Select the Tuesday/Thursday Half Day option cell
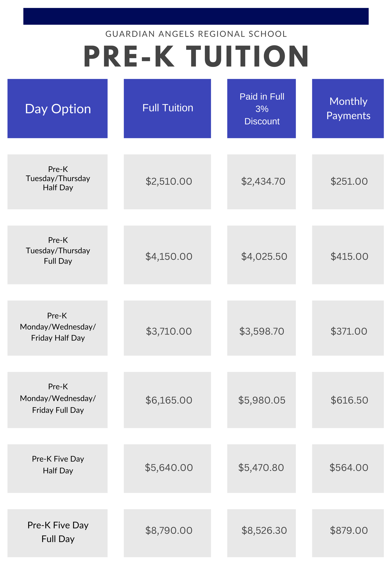Image resolution: width=392 pixels, height=588 pixels. 57,179
